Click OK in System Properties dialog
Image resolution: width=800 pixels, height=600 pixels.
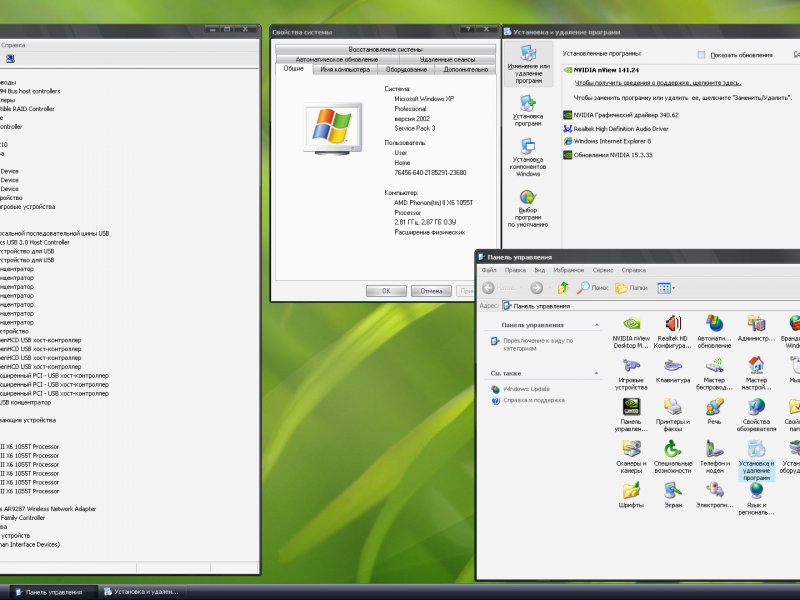coord(386,291)
